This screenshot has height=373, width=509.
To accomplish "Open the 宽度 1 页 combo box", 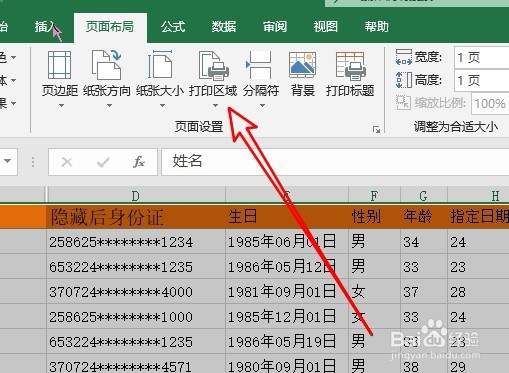I will 481,57.
